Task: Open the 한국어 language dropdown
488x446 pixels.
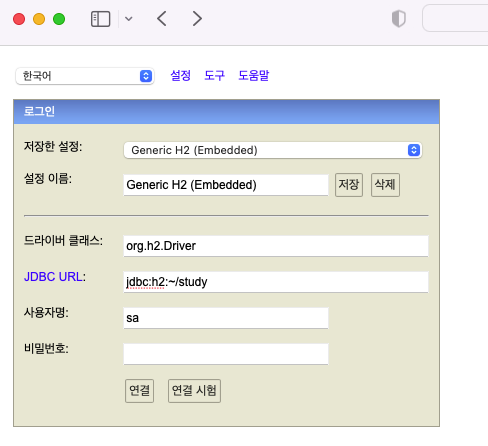Action: click(x=85, y=76)
